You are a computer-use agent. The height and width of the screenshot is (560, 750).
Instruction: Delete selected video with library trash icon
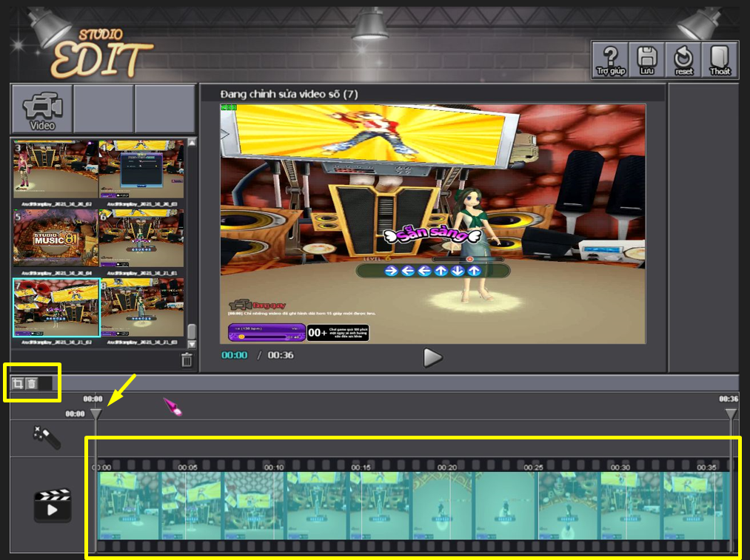(x=187, y=360)
